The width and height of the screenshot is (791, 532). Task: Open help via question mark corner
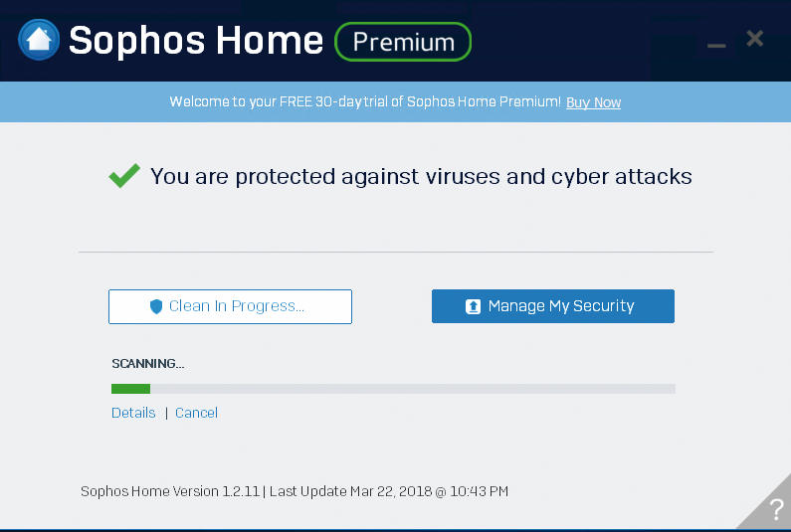tap(776, 509)
